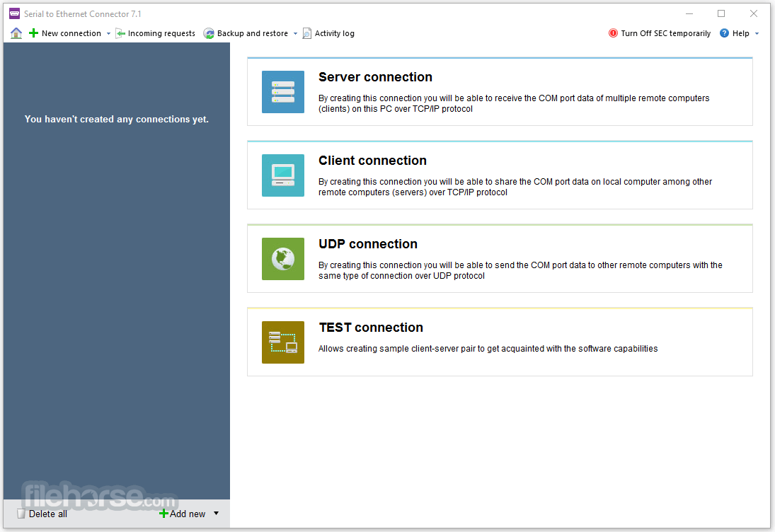Click the green plus New connection icon
This screenshot has width=775, height=532.
coord(33,33)
